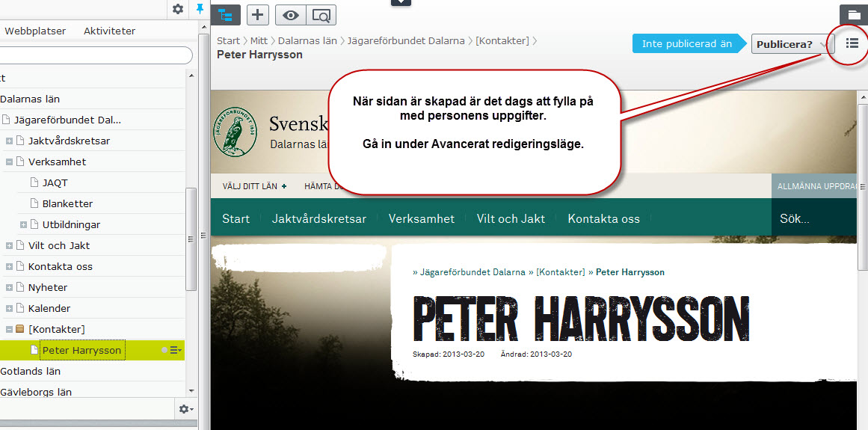Click the page icon beside Kalender
The height and width of the screenshot is (430, 868).
pyautogui.click(x=20, y=308)
